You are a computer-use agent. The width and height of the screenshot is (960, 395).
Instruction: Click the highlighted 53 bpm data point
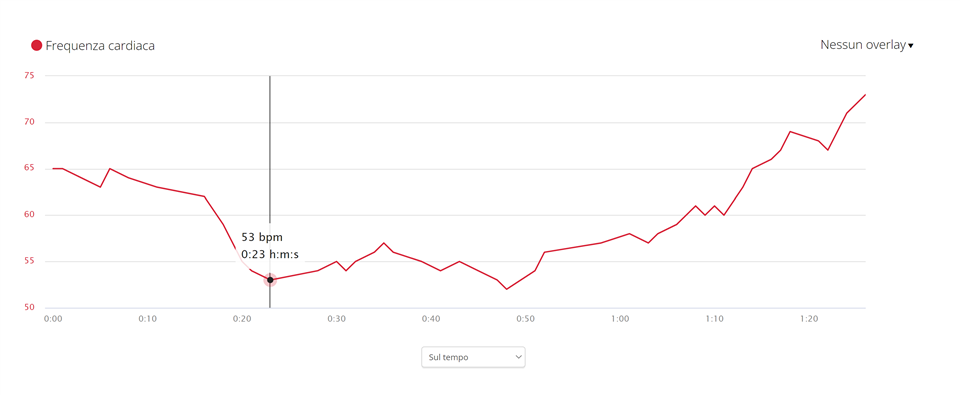pyautogui.click(x=270, y=280)
